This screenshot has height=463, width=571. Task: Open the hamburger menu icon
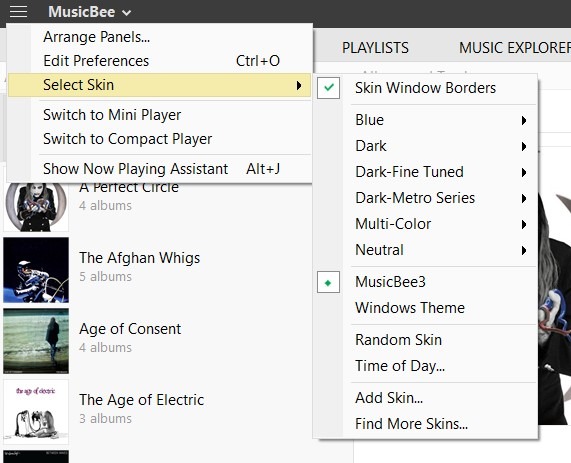coord(18,12)
